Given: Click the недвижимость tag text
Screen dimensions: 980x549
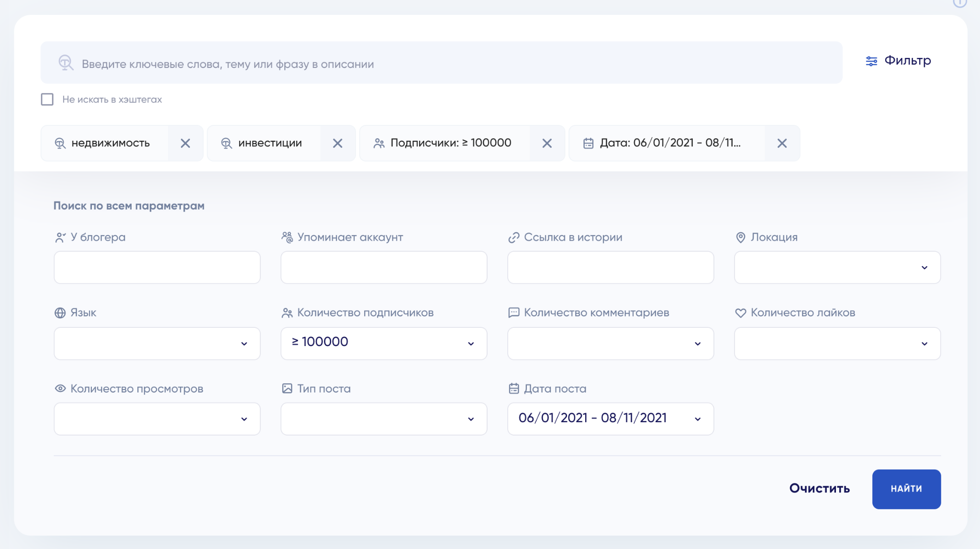Looking at the screenshot, I should click(111, 143).
